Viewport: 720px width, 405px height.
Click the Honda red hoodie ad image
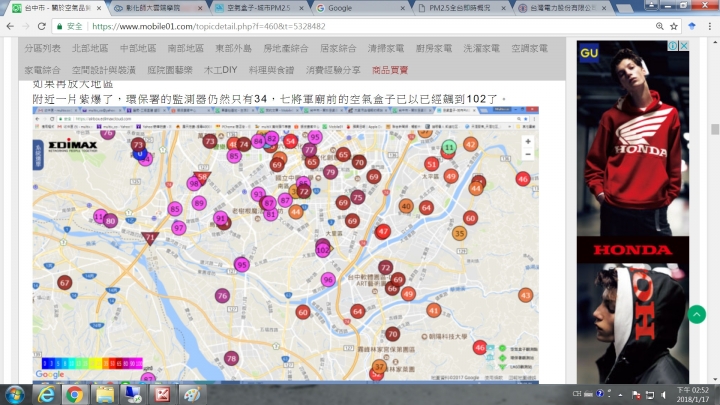(x=633, y=138)
